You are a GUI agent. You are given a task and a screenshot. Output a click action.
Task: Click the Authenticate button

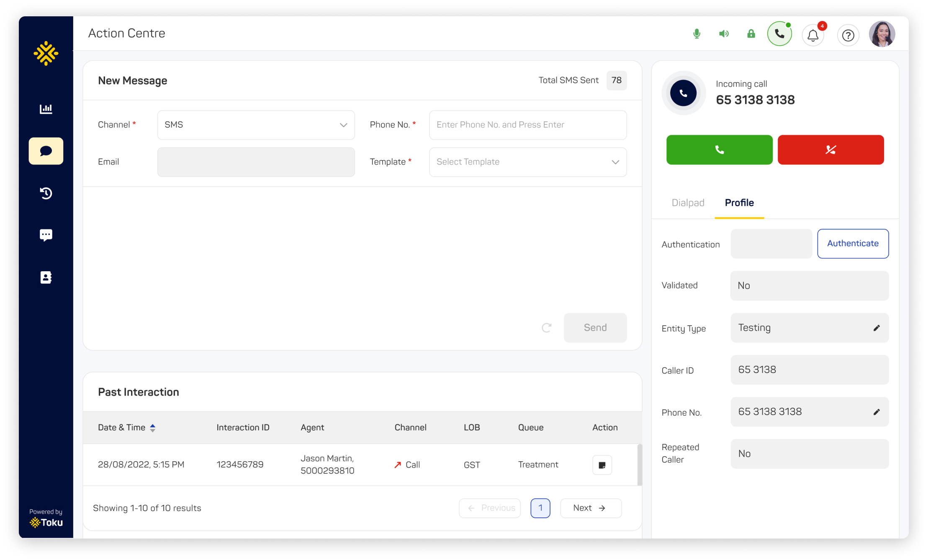pos(853,244)
